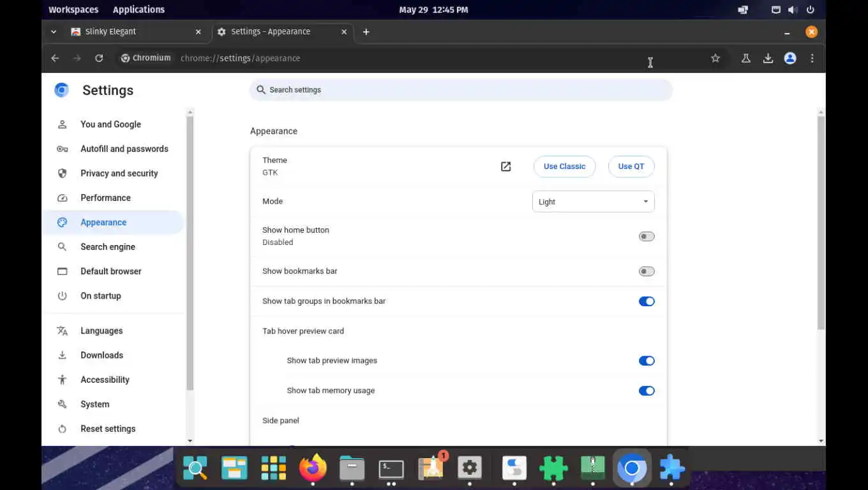Open the Files manager from the dock
This screenshot has height=490, width=868.
click(352, 468)
